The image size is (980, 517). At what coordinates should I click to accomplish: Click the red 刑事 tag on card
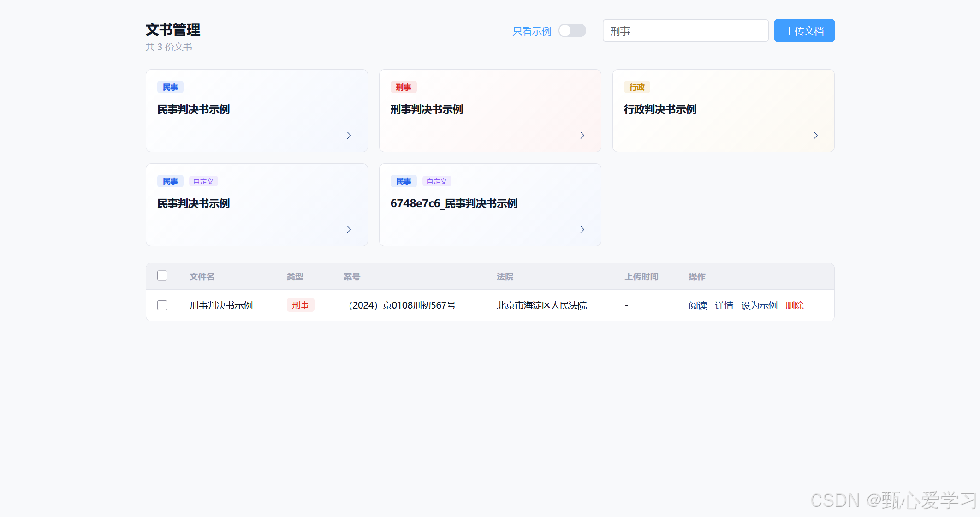point(403,87)
